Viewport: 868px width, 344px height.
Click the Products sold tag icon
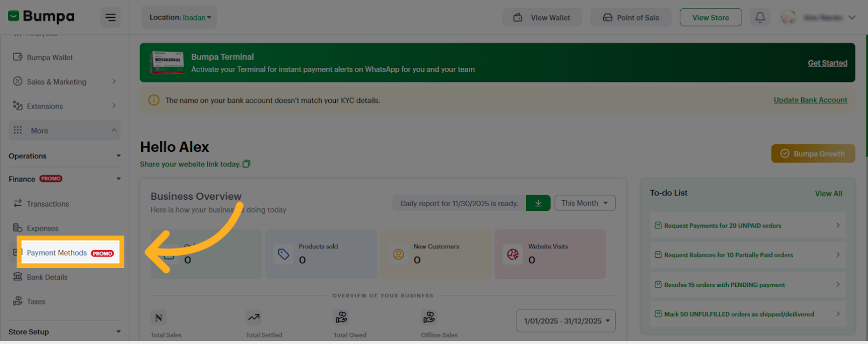pyautogui.click(x=284, y=254)
